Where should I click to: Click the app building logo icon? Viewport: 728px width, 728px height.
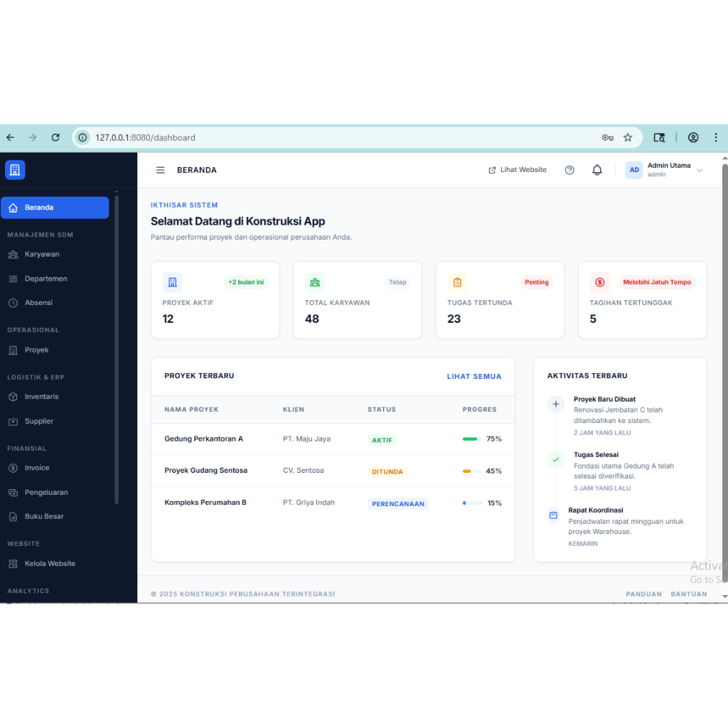(x=15, y=170)
